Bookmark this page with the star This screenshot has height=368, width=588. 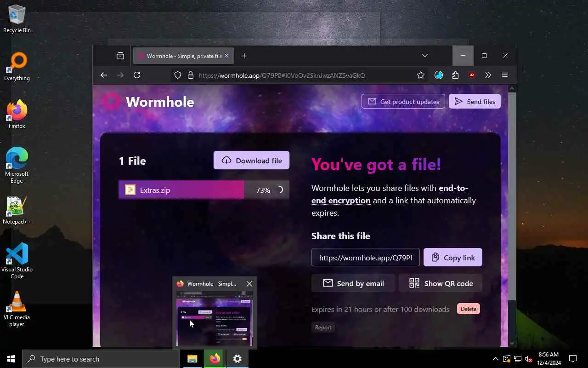(x=421, y=75)
